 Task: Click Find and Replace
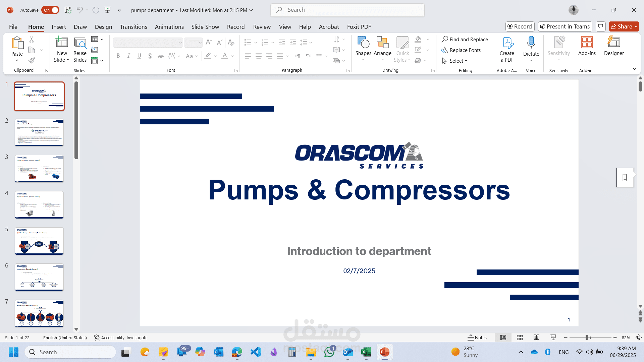coord(465,39)
